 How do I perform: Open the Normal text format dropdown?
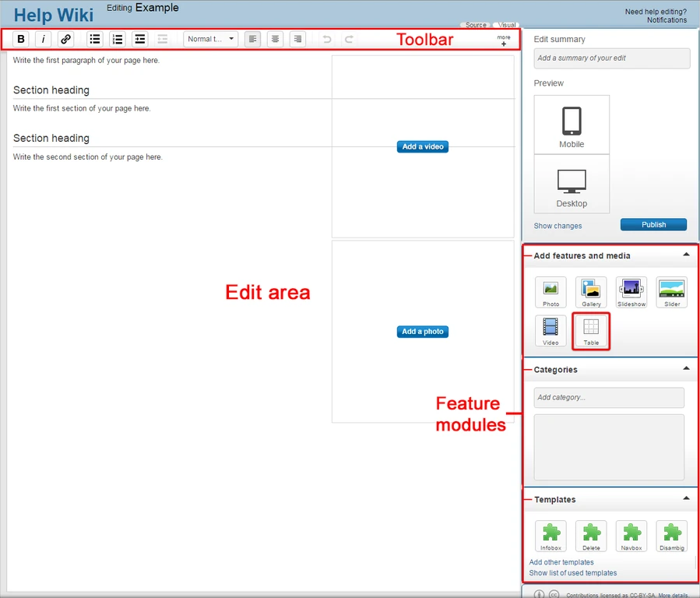(x=211, y=39)
